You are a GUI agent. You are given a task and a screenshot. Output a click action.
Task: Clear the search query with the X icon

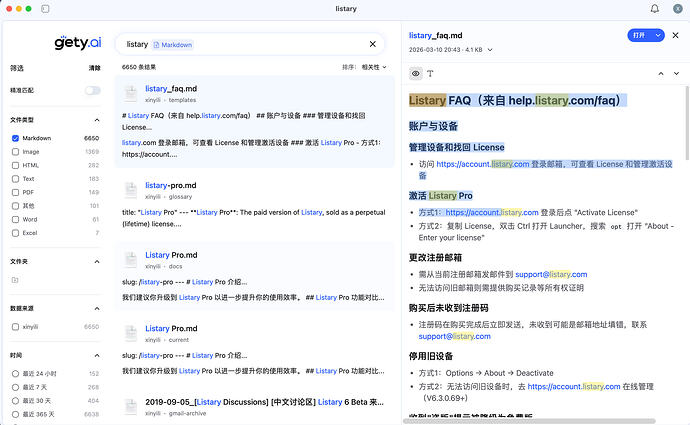[373, 44]
